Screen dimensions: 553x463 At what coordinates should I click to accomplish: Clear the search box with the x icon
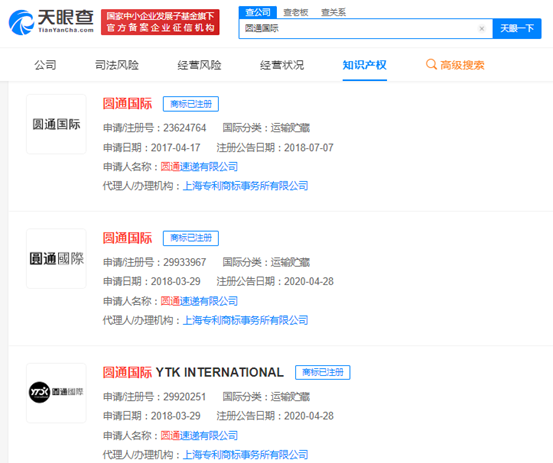(x=482, y=29)
